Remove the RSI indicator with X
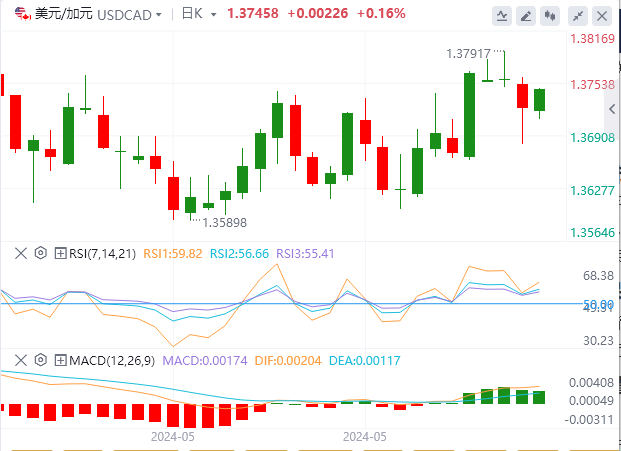The image size is (621, 451). [21, 253]
